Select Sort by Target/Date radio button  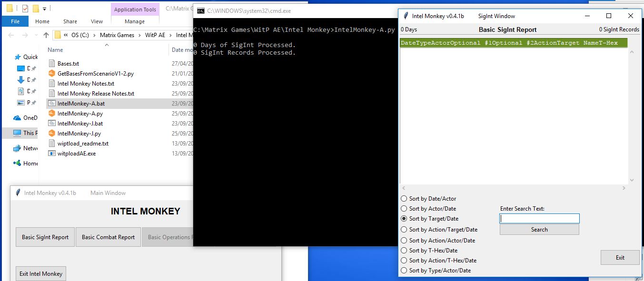point(404,219)
